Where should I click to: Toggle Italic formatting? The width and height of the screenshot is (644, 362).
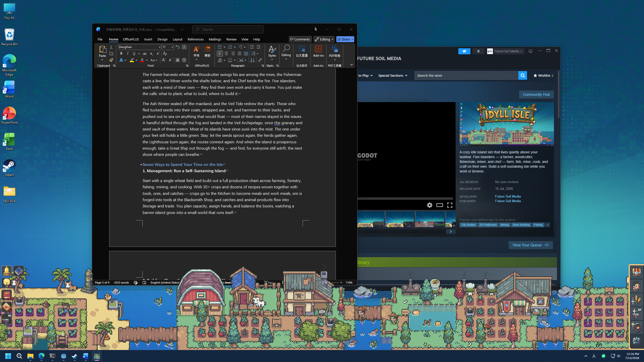tap(128, 54)
